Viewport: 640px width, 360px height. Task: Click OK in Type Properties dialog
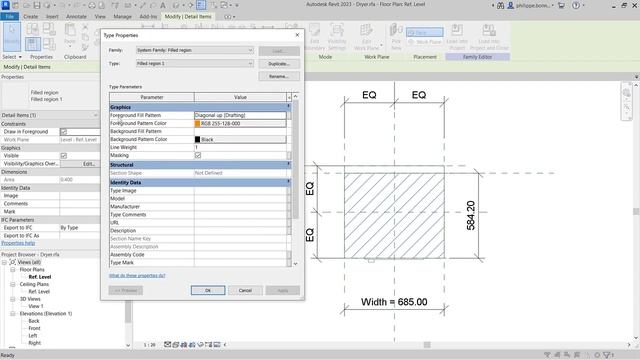pyautogui.click(x=208, y=290)
